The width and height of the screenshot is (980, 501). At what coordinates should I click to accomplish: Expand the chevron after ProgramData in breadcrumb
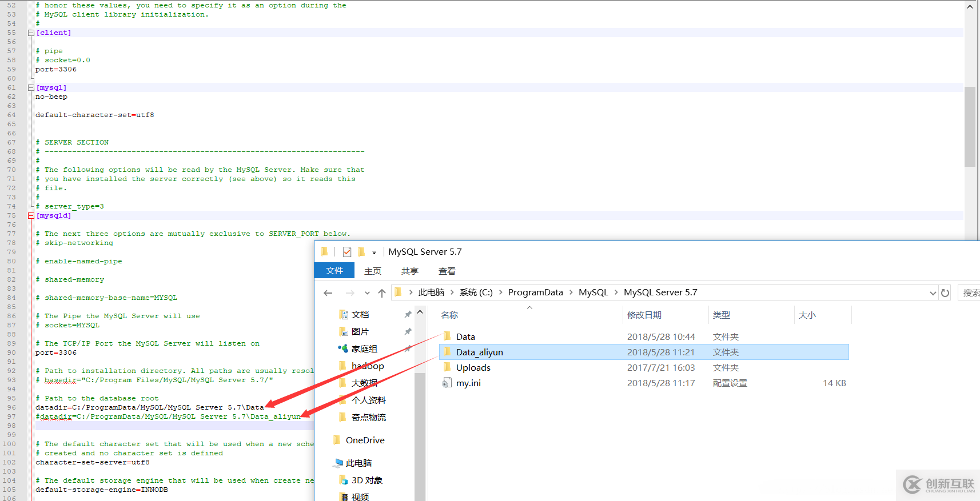(x=571, y=292)
